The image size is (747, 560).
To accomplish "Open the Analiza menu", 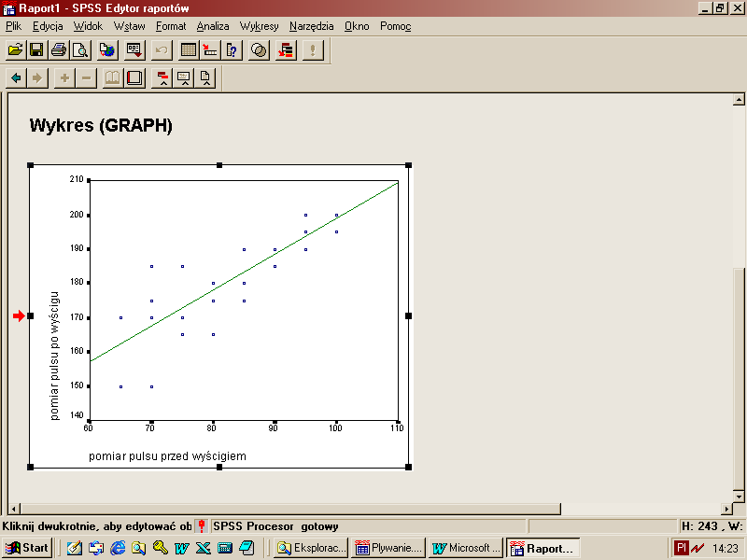I will pyautogui.click(x=213, y=26).
